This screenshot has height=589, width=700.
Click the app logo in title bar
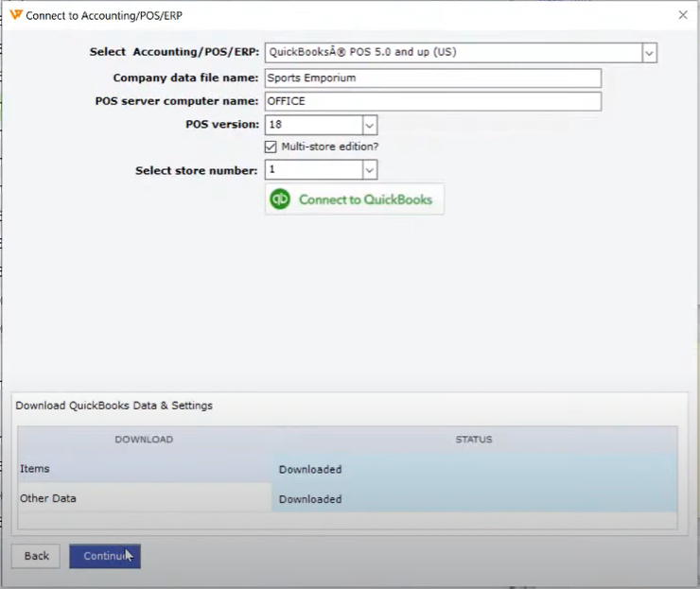point(16,15)
